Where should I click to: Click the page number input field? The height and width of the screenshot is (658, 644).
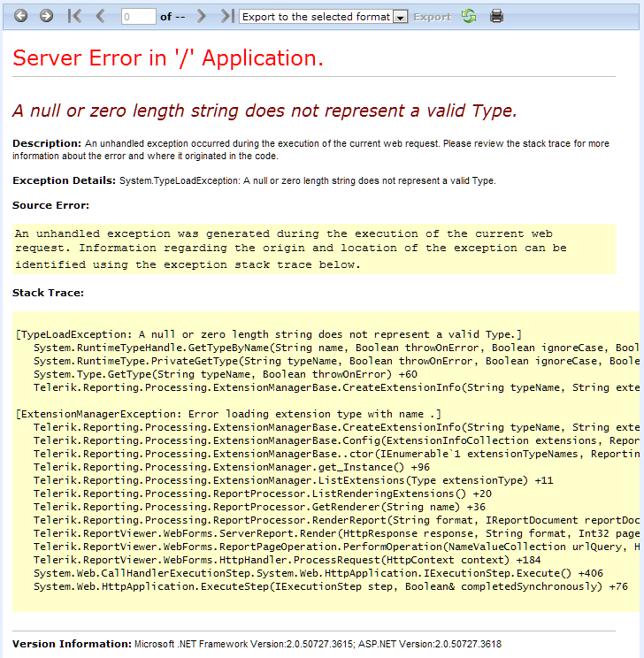tap(139, 17)
